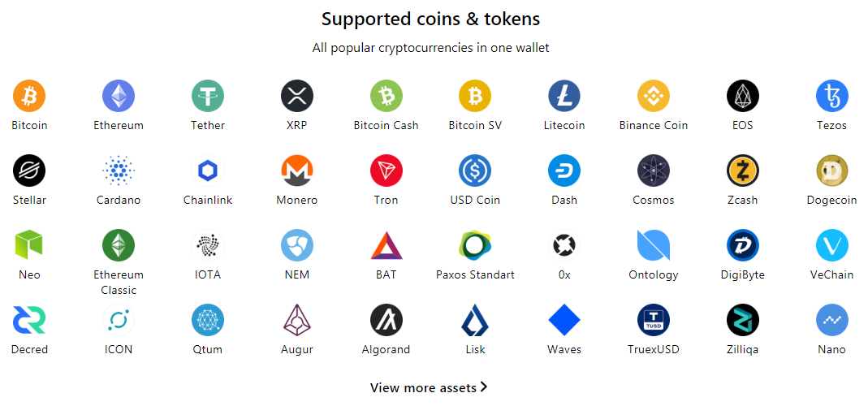Click the Paxos Standart label
This screenshot has width=868, height=406.
click(475, 275)
